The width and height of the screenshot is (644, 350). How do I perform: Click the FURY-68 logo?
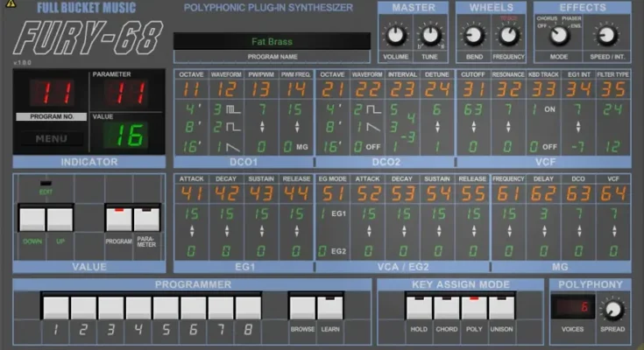click(88, 38)
